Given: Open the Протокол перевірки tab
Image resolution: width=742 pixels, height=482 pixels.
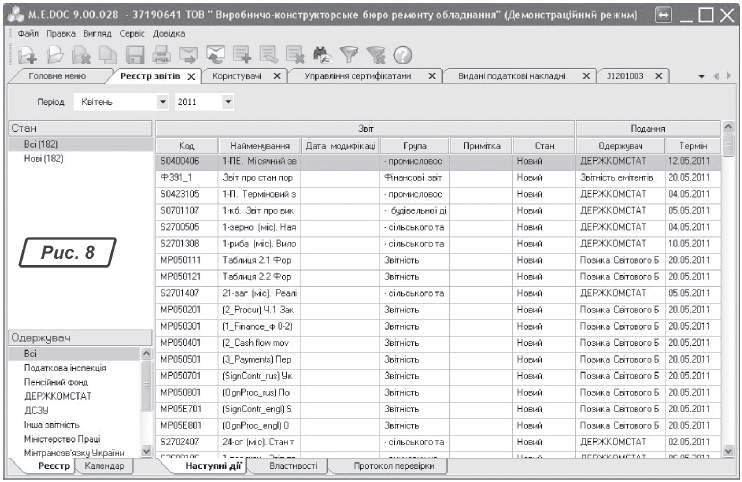Looking at the screenshot, I should point(399,465).
